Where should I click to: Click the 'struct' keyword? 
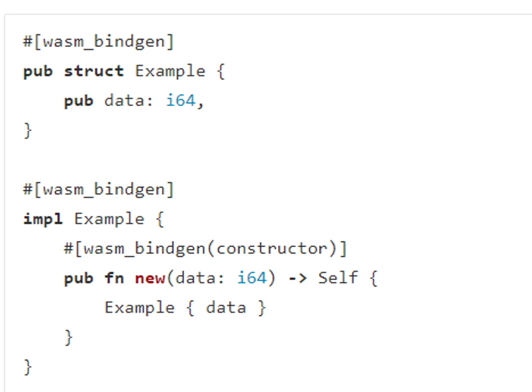pos(94,71)
